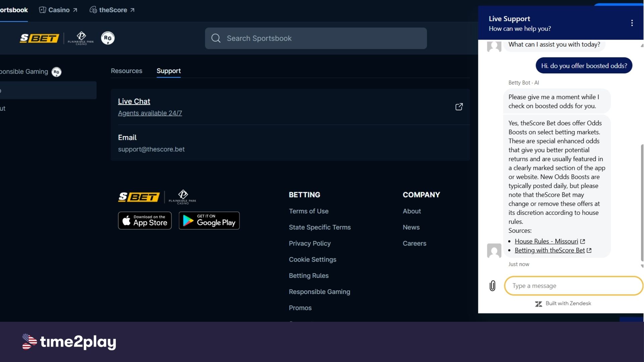
Task: Open Promos footer link
Action: (x=300, y=308)
